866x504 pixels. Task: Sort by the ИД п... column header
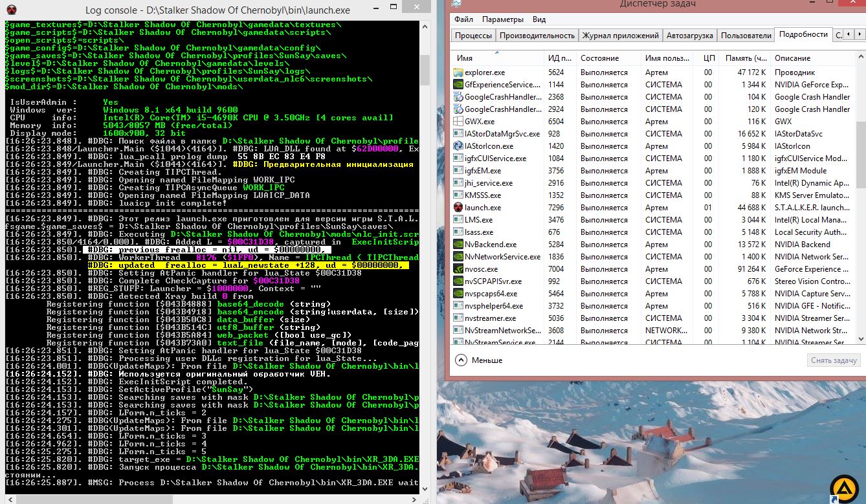tap(561, 58)
